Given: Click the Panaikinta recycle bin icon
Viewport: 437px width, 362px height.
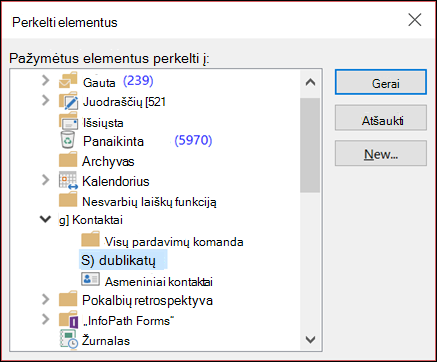Looking at the screenshot, I should [68, 140].
